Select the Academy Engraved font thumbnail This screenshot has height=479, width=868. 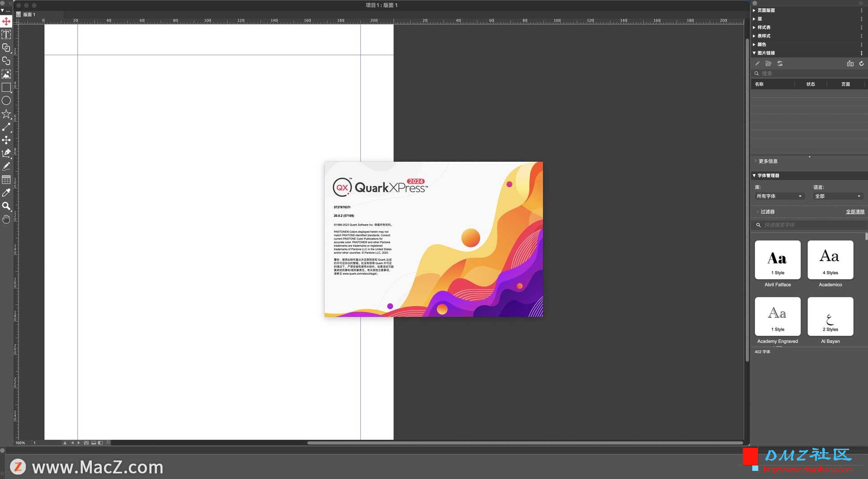pyautogui.click(x=778, y=316)
